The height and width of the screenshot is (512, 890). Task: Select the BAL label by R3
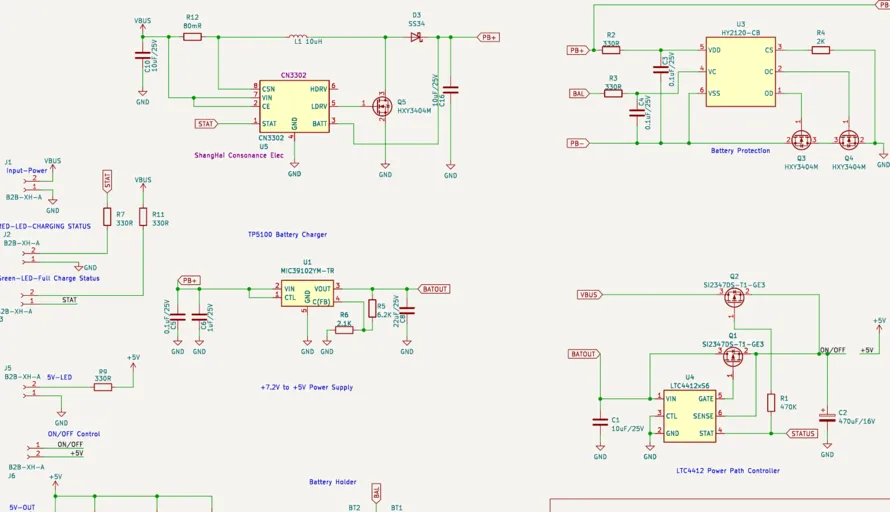580,94
